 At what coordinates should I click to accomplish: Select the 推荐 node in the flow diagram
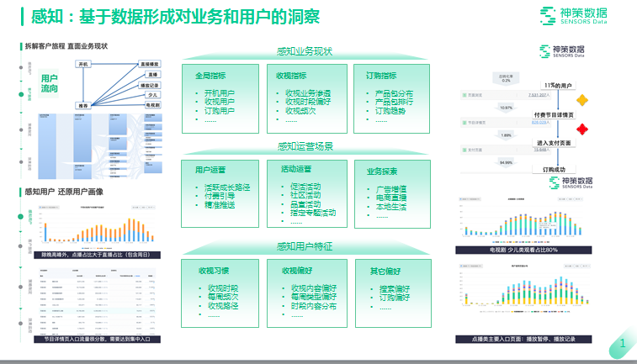(82, 106)
